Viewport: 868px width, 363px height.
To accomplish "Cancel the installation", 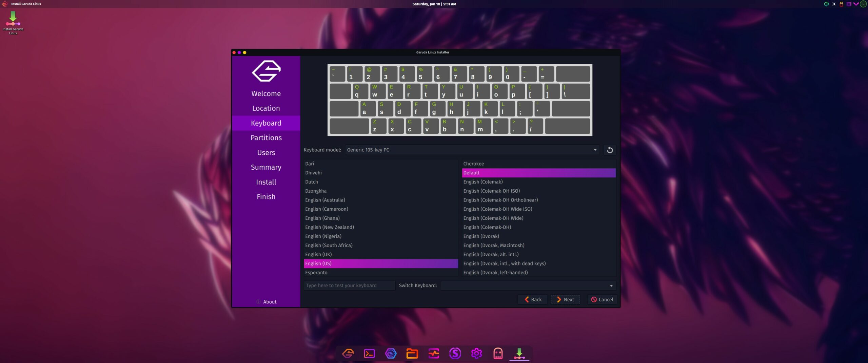I will point(602,300).
